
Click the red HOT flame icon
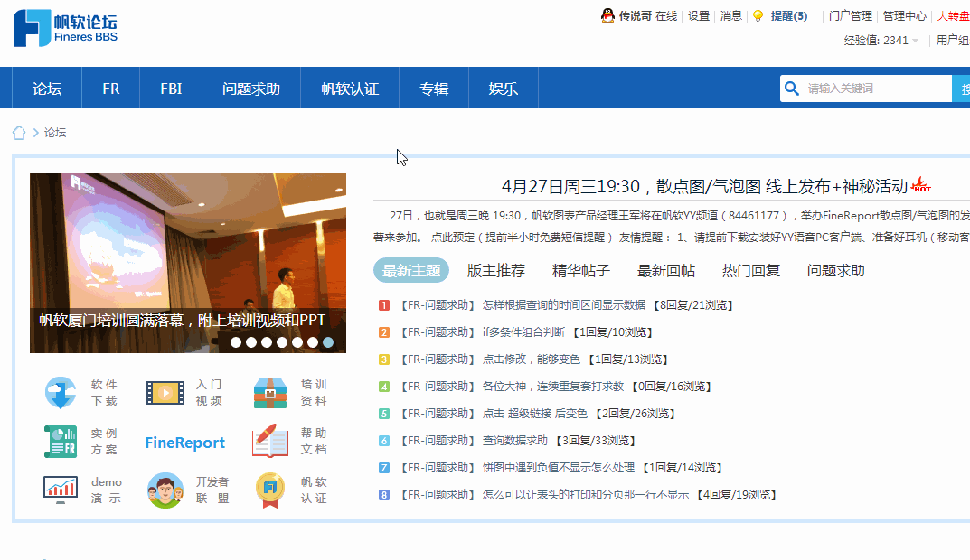921,185
